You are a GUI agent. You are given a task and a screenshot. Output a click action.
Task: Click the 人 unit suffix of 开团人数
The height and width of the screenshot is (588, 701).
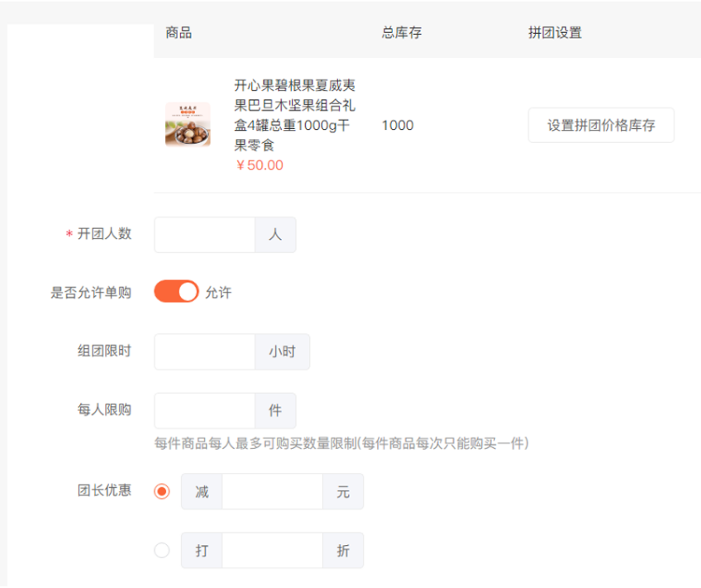[275, 235]
